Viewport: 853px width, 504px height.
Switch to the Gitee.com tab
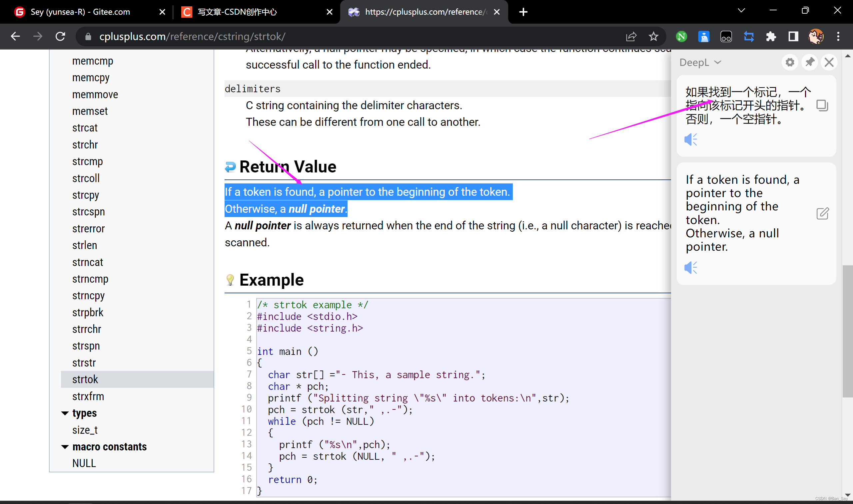80,12
